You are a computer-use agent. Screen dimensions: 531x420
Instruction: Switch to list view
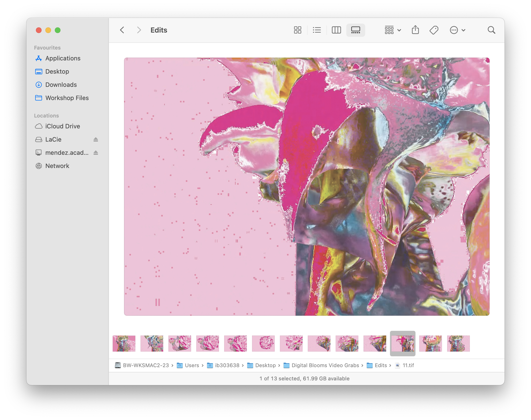click(317, 30)
